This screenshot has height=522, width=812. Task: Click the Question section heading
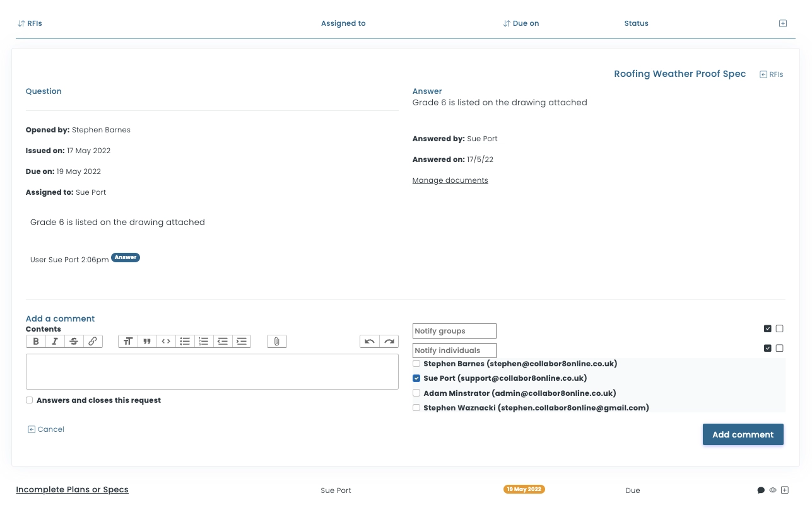[x=44, y=91]
